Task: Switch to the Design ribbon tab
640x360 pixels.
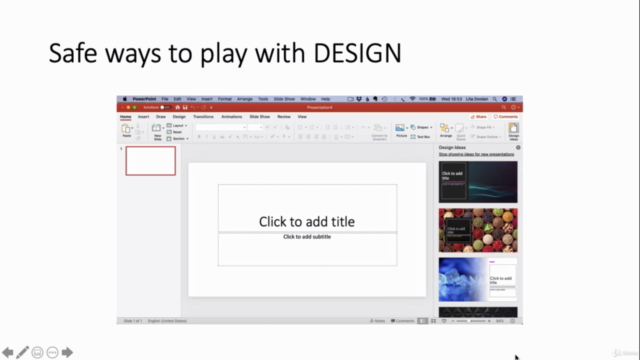Action: tap(179, 117)
